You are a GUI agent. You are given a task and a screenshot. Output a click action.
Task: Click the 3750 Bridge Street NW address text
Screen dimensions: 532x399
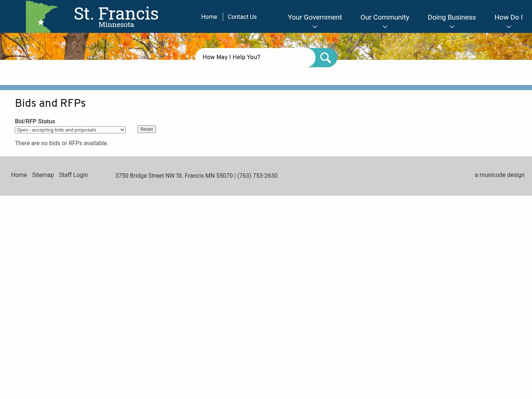click(x=196, y=176)
